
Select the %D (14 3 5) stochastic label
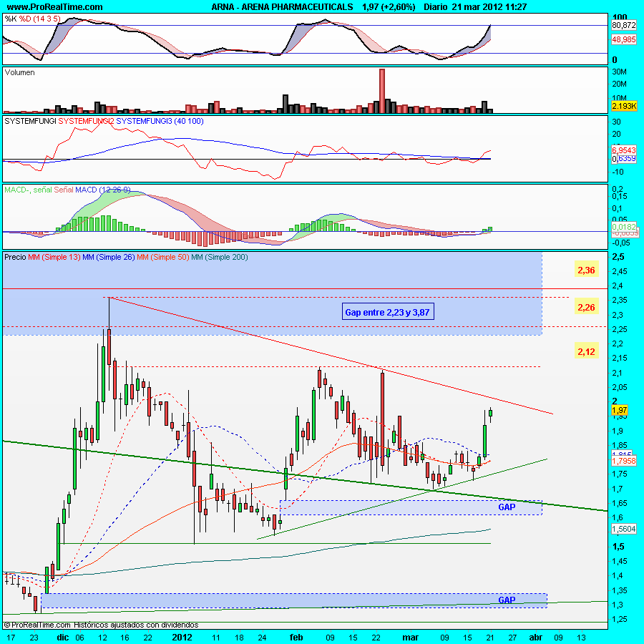[40, 19]
